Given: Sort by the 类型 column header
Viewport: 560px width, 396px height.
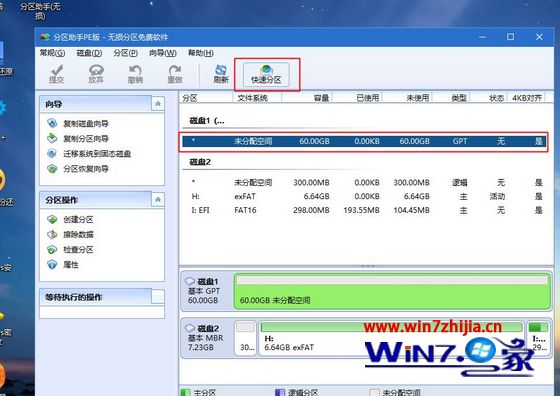Looking at the screenshot, I should [451, 97].
